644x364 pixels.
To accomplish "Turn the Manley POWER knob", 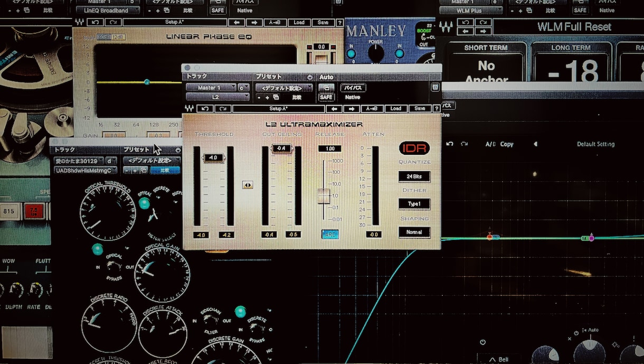I will click(x=376, y=53).
